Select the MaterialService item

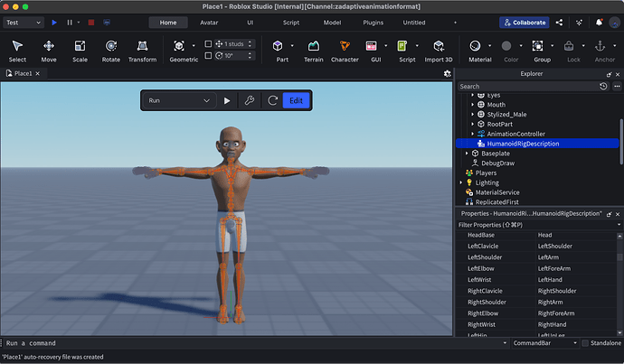497,192
